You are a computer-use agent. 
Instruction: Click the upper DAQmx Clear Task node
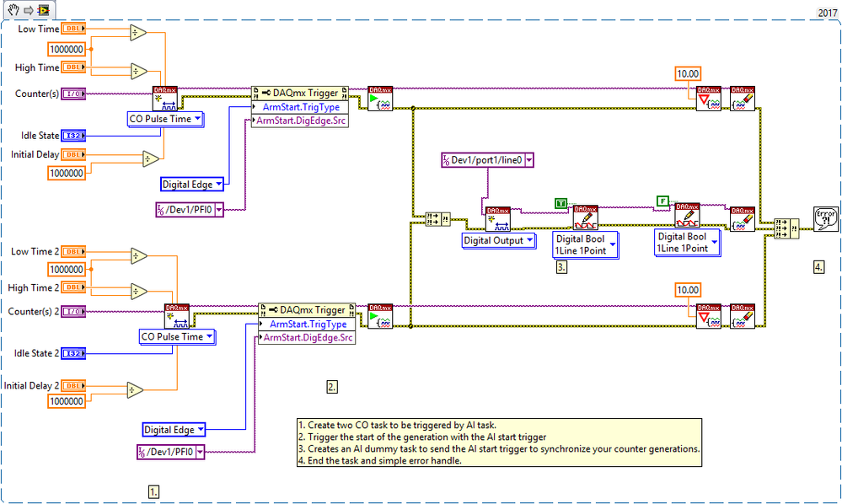point(743,99)
